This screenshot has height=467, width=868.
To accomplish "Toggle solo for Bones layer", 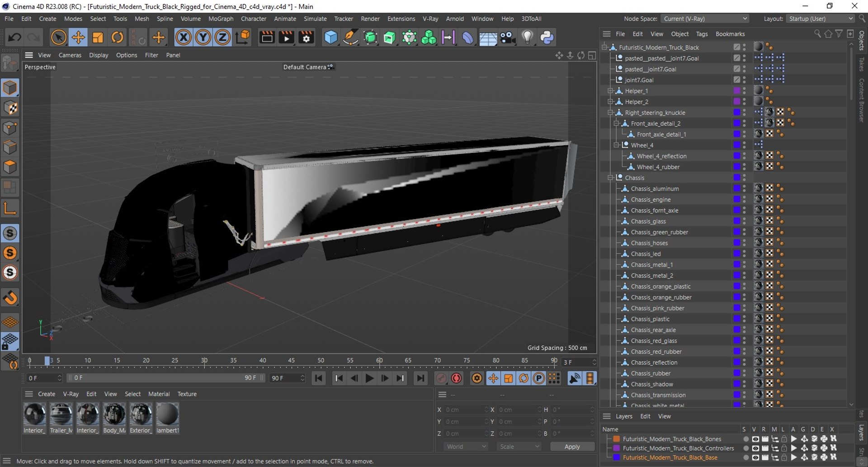I will coord(745,439).
